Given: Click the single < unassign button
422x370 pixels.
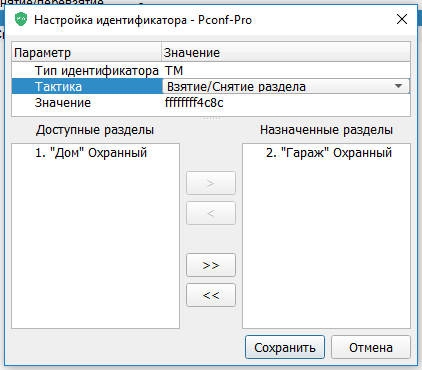Looking at the screenshot, I should click(211, 213).
